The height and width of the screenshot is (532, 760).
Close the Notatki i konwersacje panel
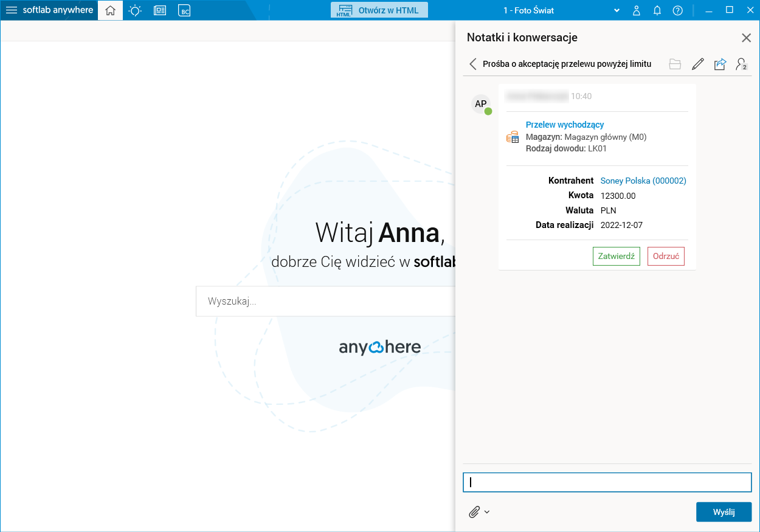(747, 38)
